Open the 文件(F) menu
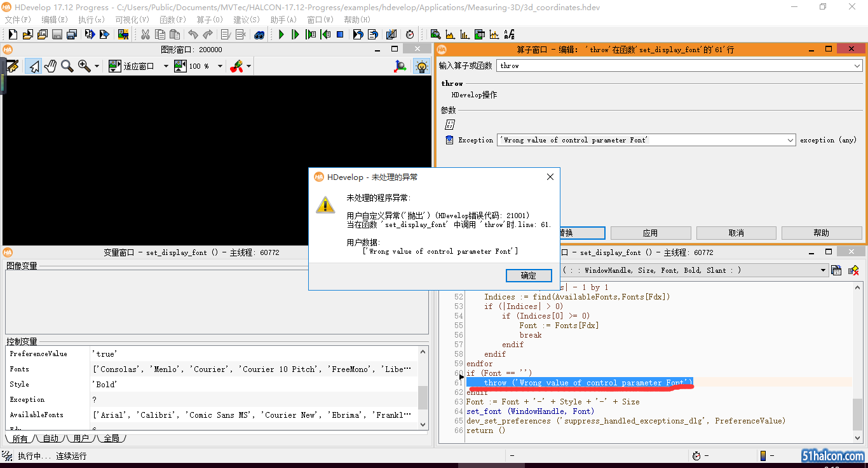 pyautogui.click(x=18, y=20)
